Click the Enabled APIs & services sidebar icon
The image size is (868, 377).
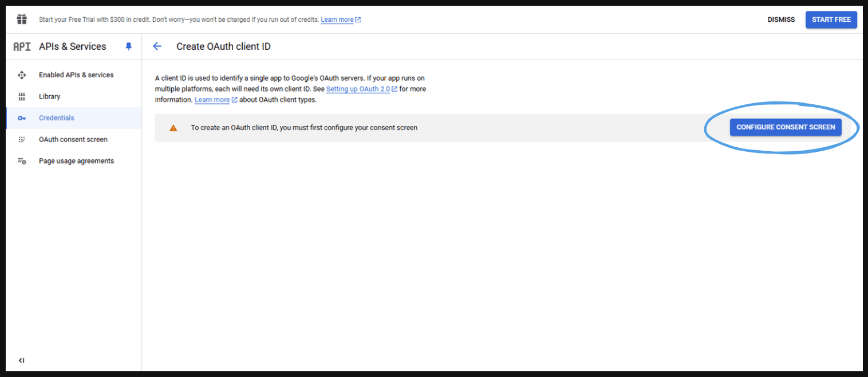(x=22, y=75)
